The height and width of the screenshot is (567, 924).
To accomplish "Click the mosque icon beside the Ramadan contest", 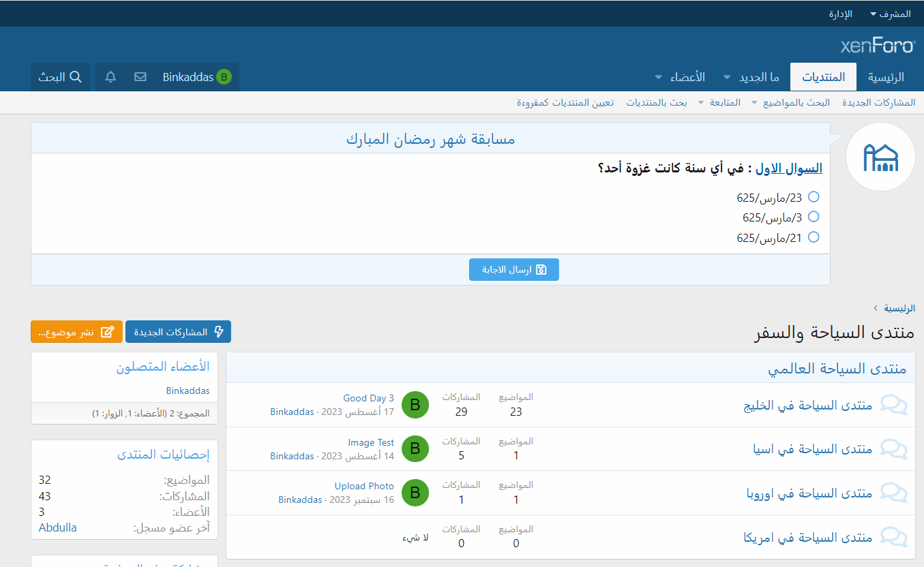I will click(880, 157).
